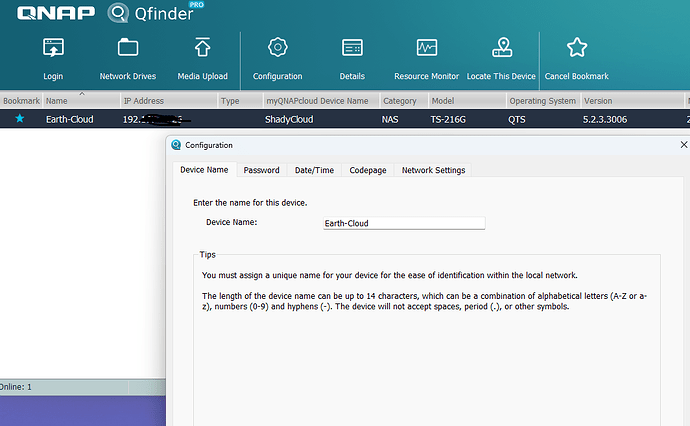
Task: Click the QTS operating system cell
Action: pos(517,119)
